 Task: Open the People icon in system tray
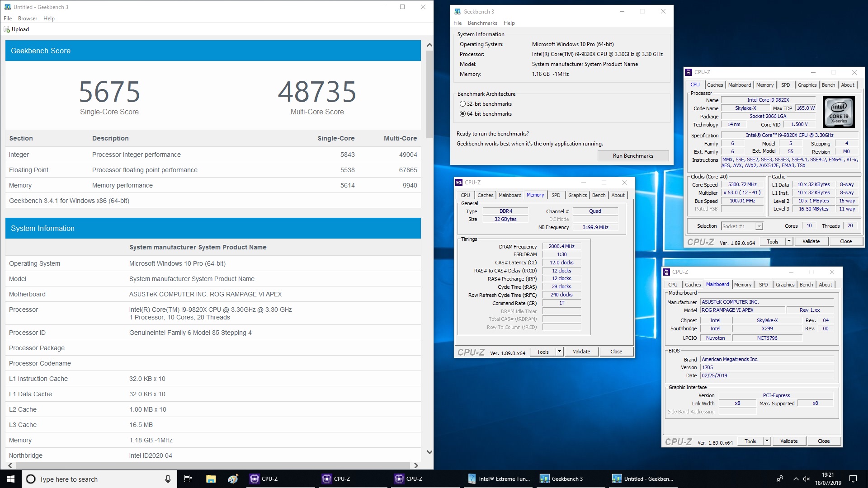tap(780, 479)
